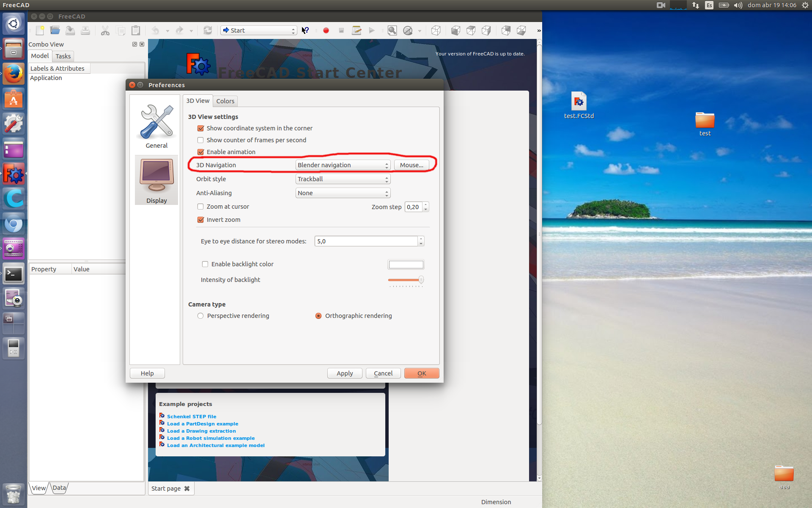
Task: Click the What's This help cursor icon
Action: pyautogui.click(x=305, y=30)
